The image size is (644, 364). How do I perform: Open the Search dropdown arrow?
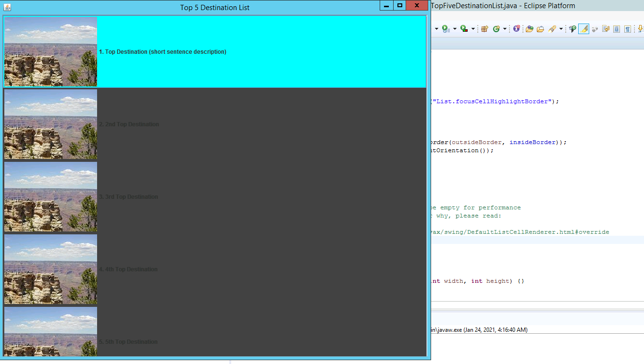560,29
